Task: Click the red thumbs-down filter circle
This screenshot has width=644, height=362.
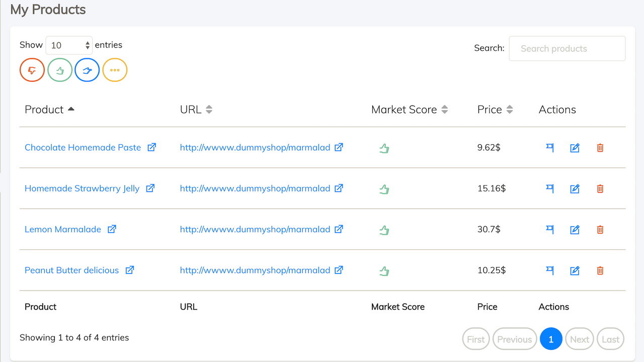Action: coord(32,70)
